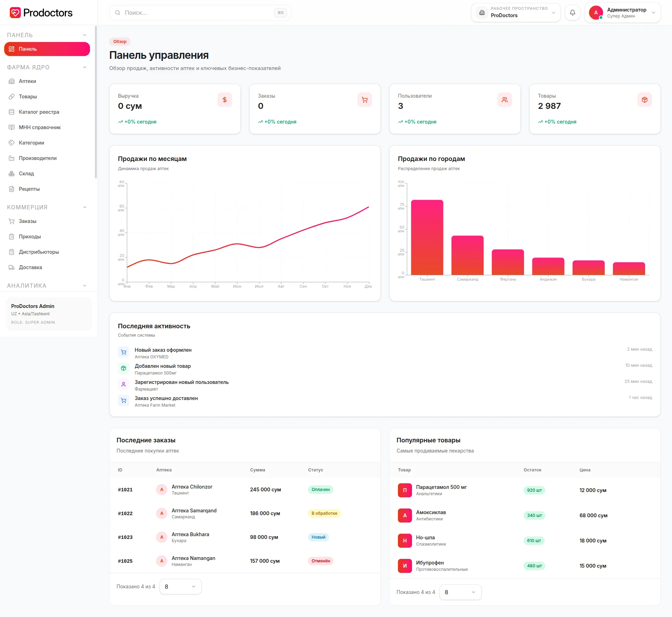Open Каталог реестра in the sidebar
672x617 pixels.
(x=47, y=112)
